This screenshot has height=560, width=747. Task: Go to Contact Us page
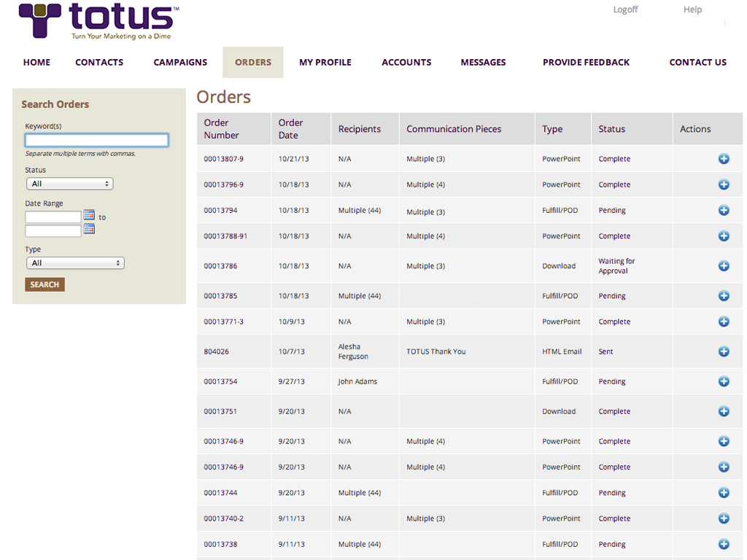tap(698, 63)
